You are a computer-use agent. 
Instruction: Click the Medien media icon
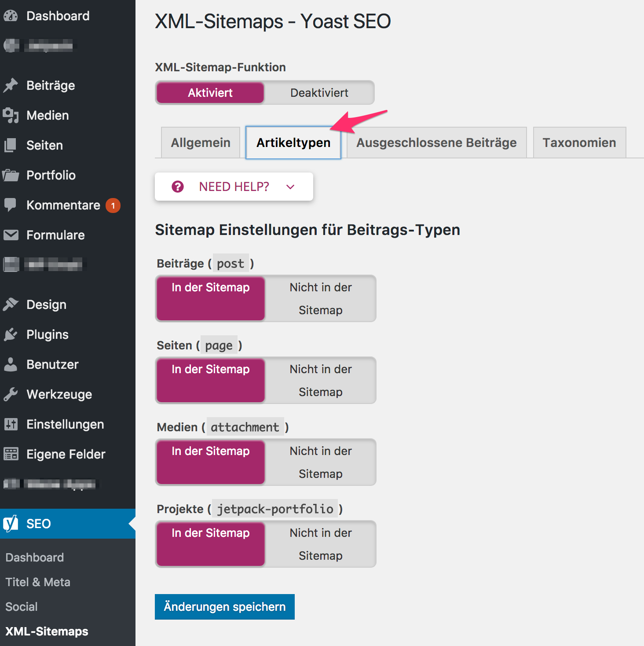click(11, 115)
